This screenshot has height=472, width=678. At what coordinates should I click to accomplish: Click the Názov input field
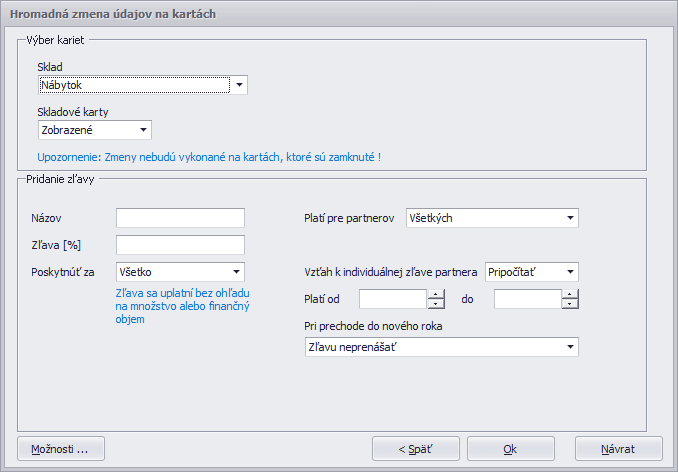pos(180,218)
